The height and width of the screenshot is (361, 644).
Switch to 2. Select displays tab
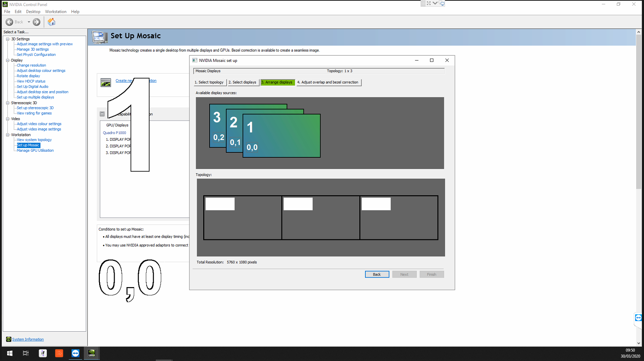243,82
